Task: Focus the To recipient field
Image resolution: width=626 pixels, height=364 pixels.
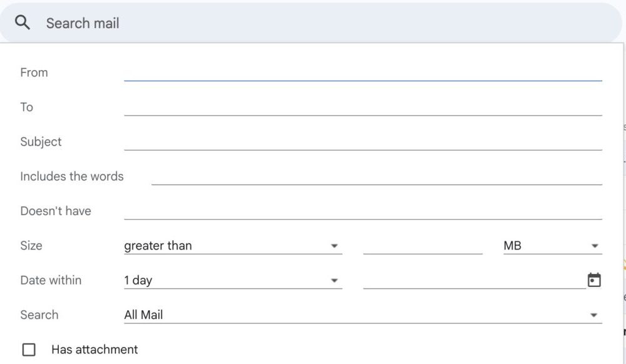Action: [362, 107]
